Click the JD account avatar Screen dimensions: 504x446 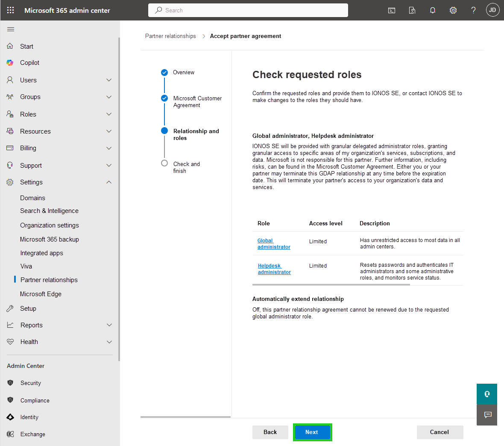point(493,10)
